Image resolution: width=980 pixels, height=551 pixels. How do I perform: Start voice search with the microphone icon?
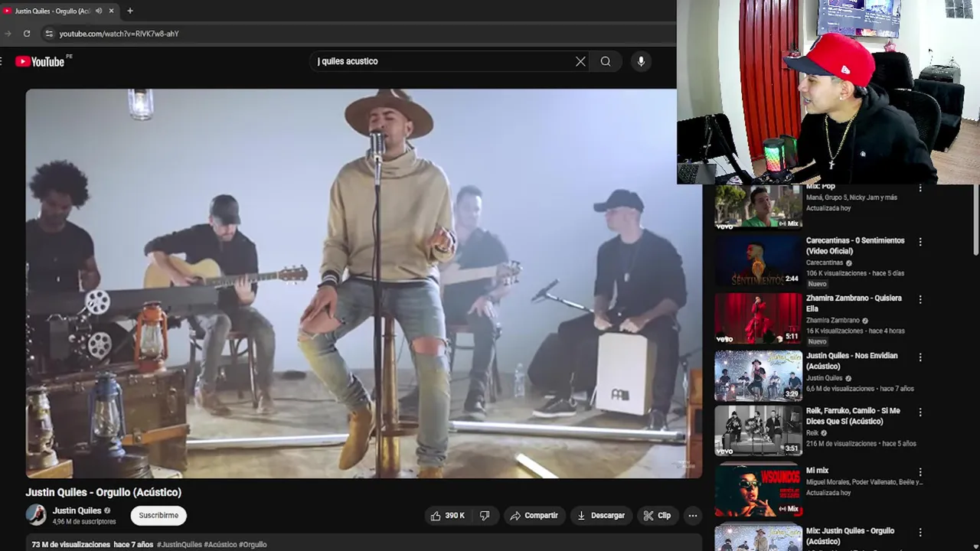[641, 61]
